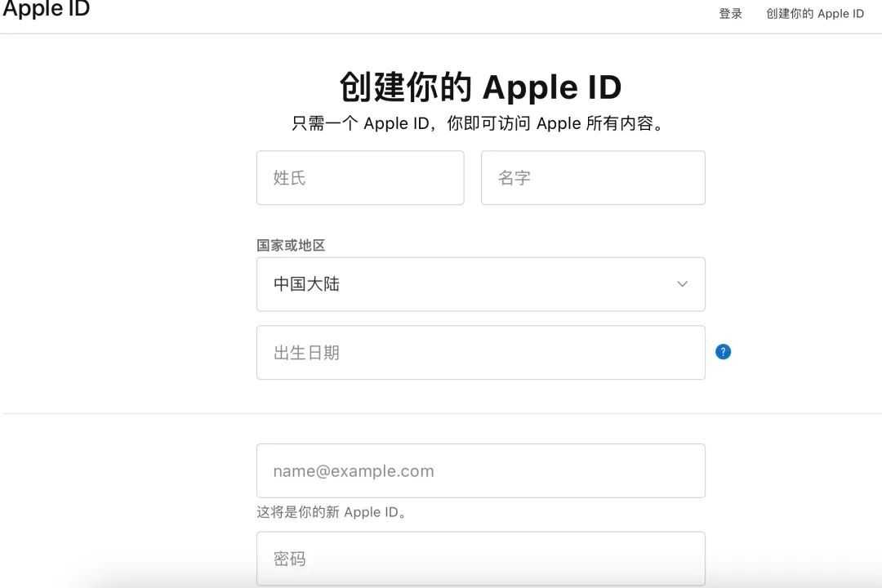
Task: Open the 国家或地区 dropdown showing 中国大陆
Action: point(481,284)
